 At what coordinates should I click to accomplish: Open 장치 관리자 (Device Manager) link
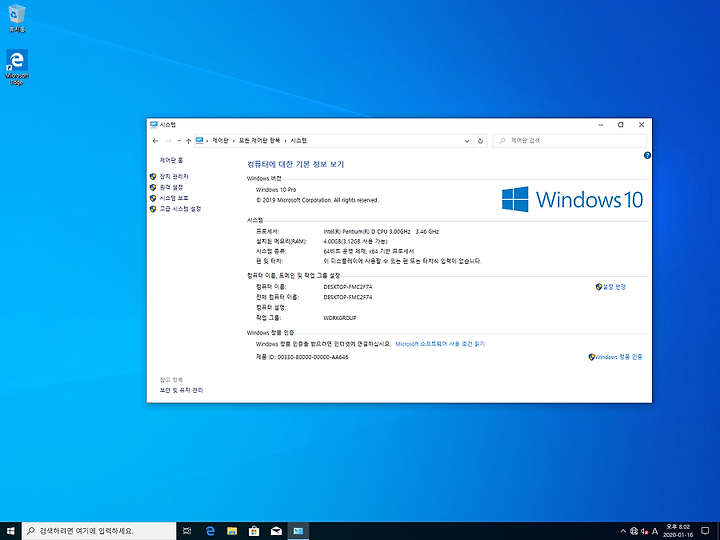point(174,176)
